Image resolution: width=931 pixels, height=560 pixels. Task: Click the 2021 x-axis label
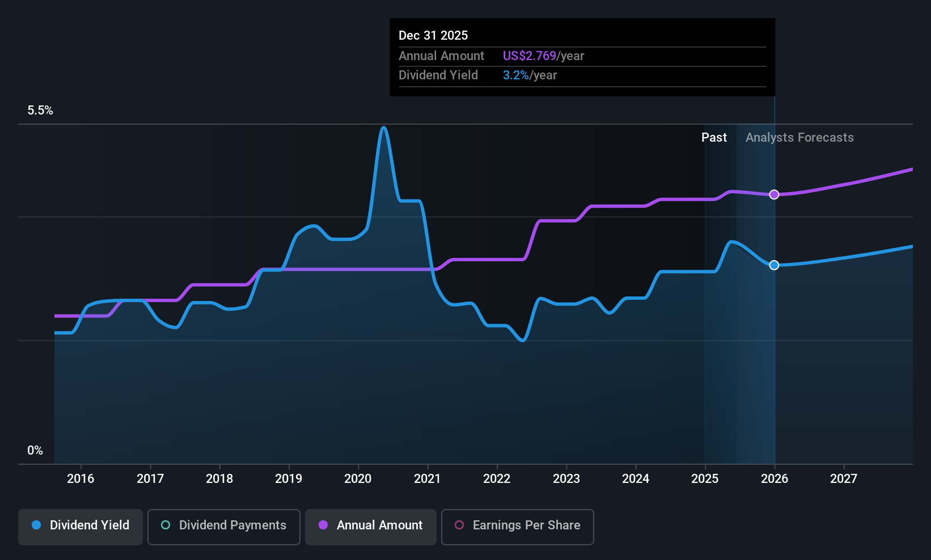click(x=428, y=479)
